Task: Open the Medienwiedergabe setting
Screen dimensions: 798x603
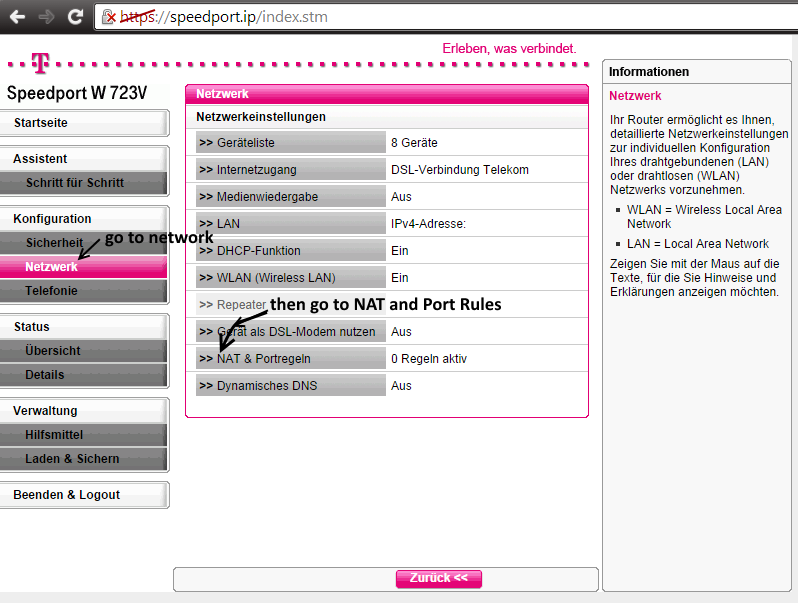Action: (x=291, y=196)
